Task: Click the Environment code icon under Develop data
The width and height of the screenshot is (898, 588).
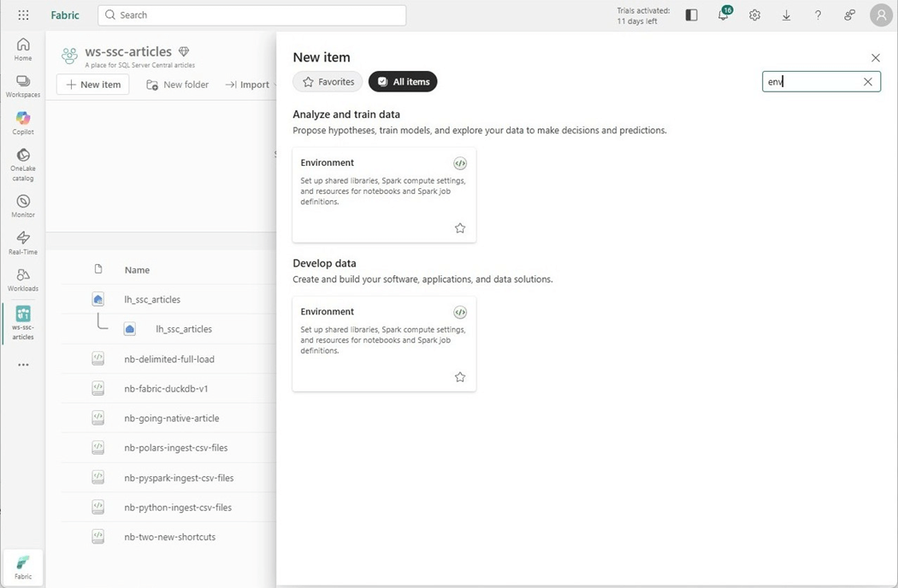Action: [x=460, y=312]
